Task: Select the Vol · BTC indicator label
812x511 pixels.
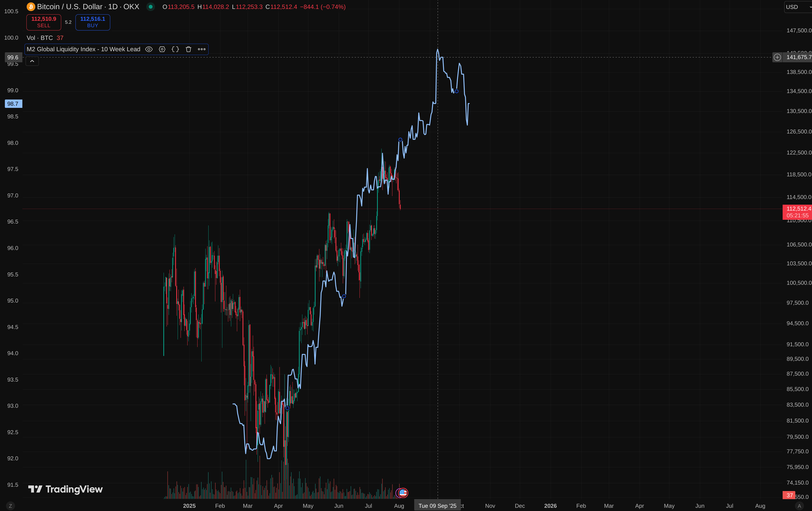Action: coord(40,38)
